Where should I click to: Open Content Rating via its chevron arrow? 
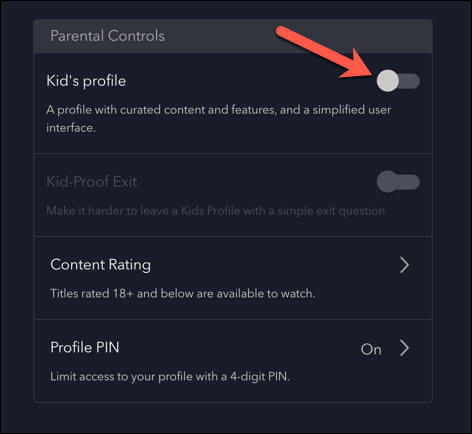(x=404, y=265)
